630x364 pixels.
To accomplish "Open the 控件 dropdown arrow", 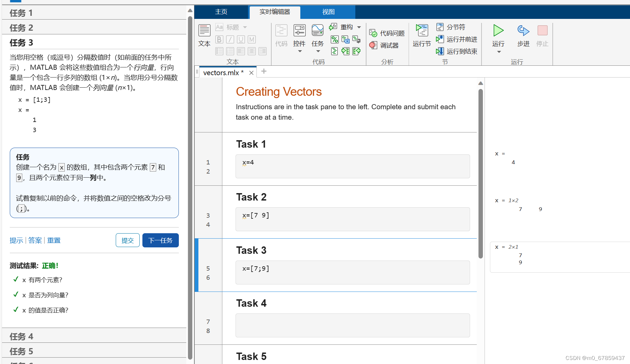I will (x=300, y=52).
